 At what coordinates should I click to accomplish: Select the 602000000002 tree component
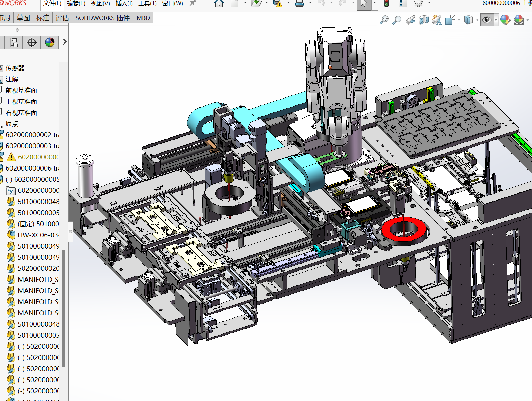(x=32, y=135)
